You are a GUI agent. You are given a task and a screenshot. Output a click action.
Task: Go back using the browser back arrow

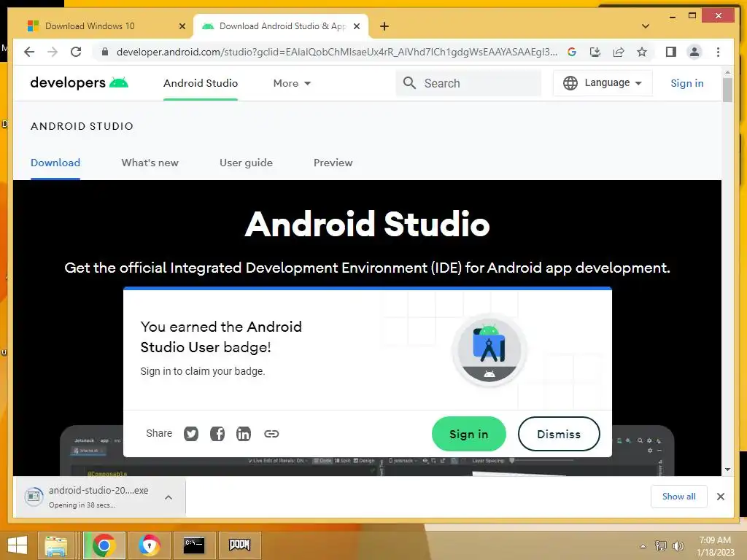(x=29, y=52)
